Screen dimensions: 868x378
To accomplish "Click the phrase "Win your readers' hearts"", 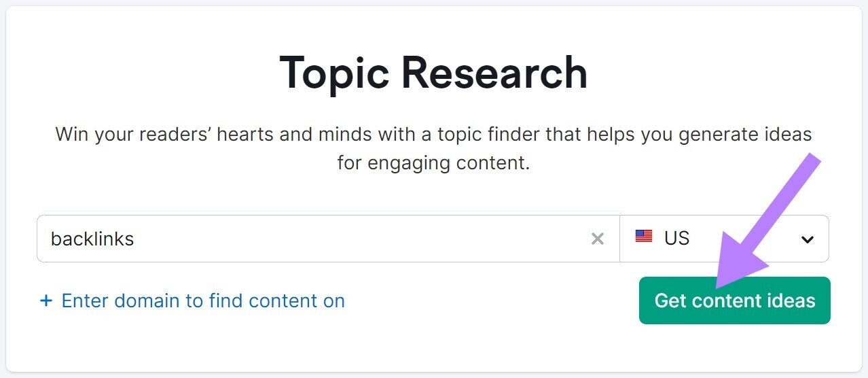I will 164,134.
